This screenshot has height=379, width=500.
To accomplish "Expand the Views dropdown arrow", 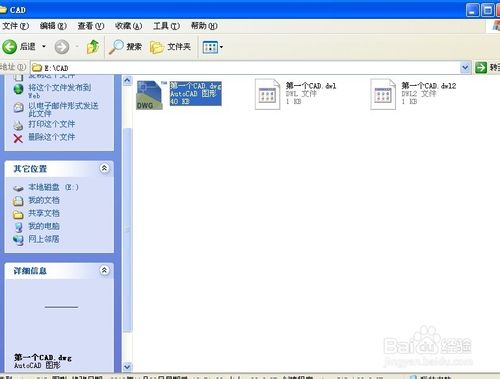I will click(221, 47).
